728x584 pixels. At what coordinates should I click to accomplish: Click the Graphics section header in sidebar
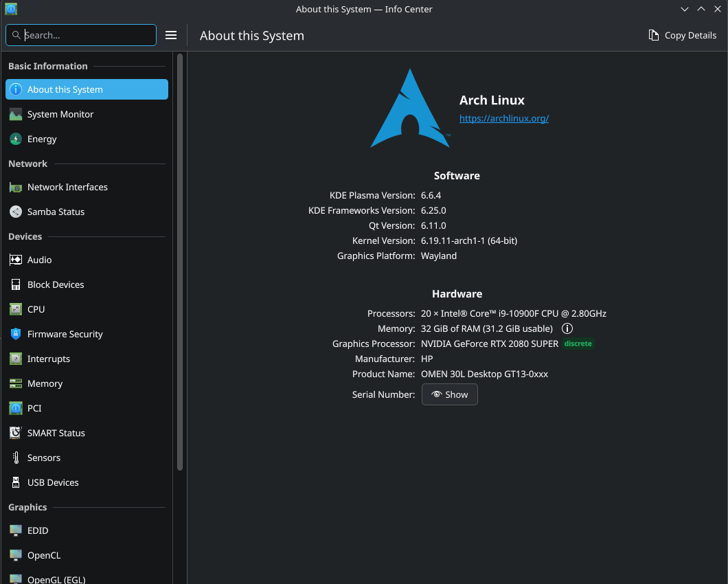point(27,507)
